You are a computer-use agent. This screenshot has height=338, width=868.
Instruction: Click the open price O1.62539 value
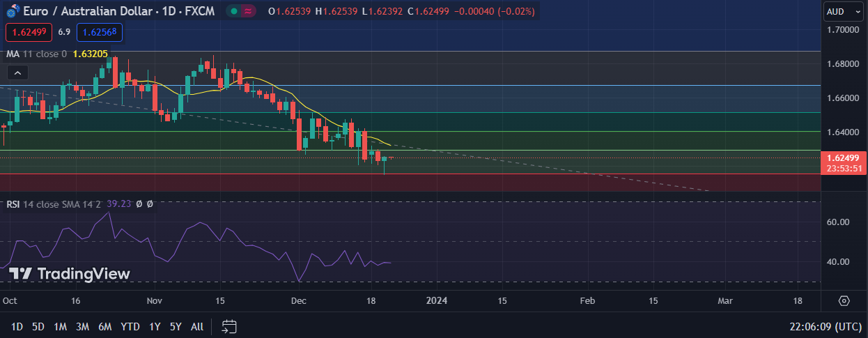click(x=289, y=12)
